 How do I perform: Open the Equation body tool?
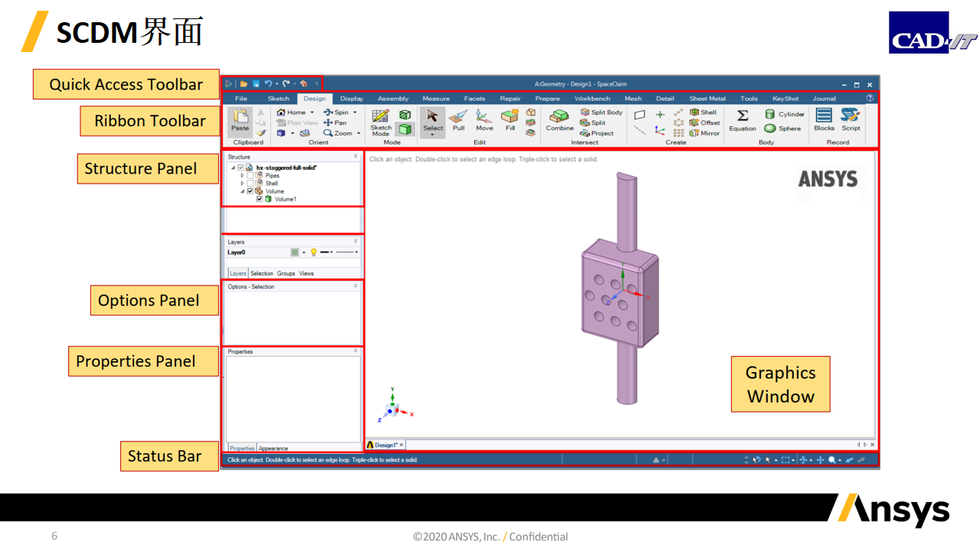coord(743,120)
